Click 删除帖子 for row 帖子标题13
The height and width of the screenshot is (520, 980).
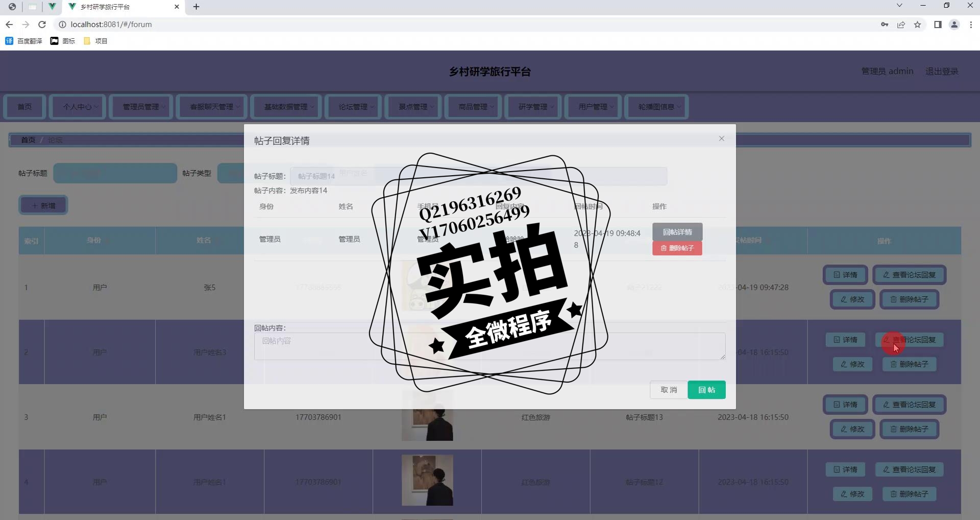click(x=909, y=429)
